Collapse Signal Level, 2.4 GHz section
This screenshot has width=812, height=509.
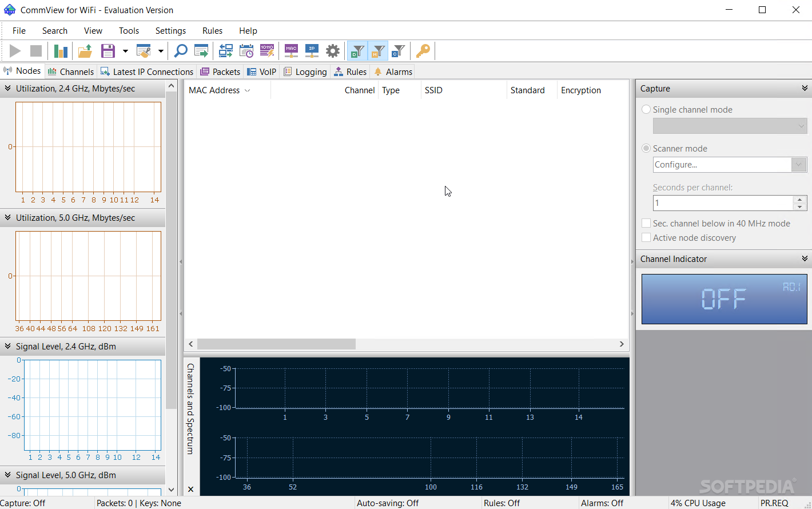pos(8,346)
